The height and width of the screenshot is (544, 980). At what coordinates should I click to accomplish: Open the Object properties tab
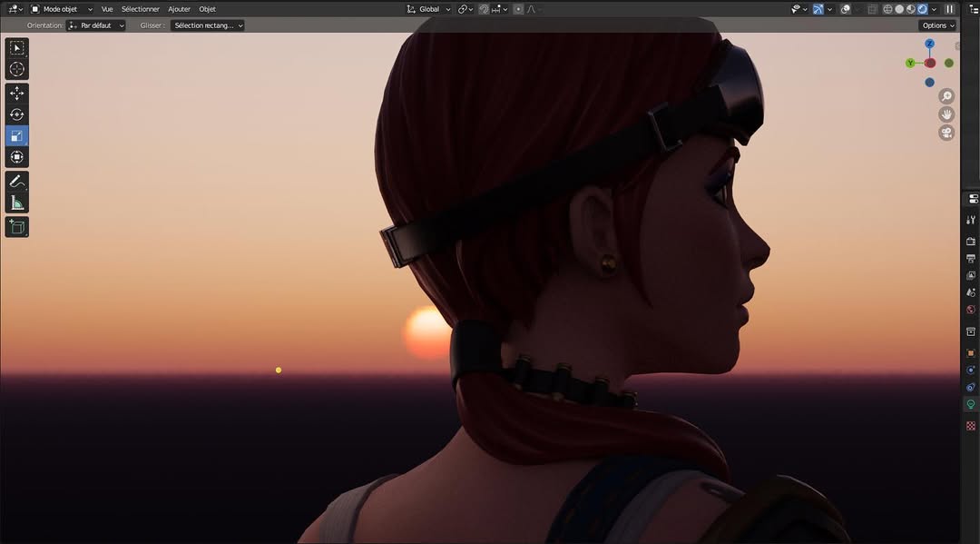tap(971, 353)
